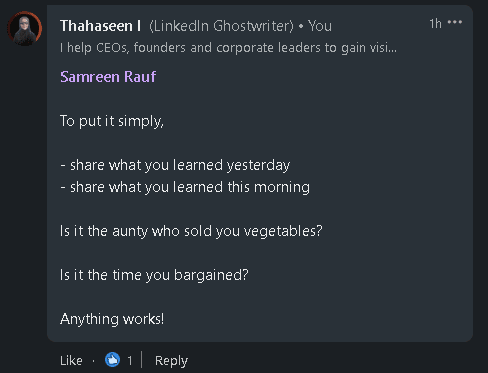Click the line 'Is it the time you bargained?'
This screenshot has width=488, height=373.
pyautogui.click(x=154, y=275)
